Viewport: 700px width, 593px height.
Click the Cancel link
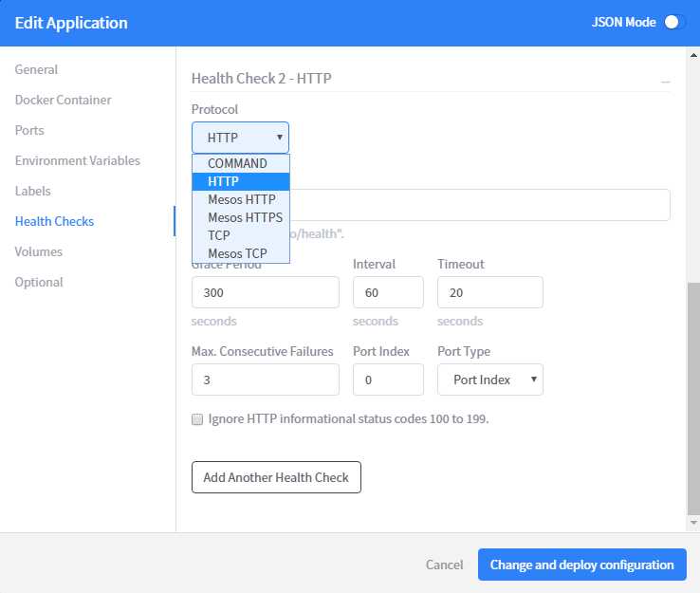click(444, 565)
